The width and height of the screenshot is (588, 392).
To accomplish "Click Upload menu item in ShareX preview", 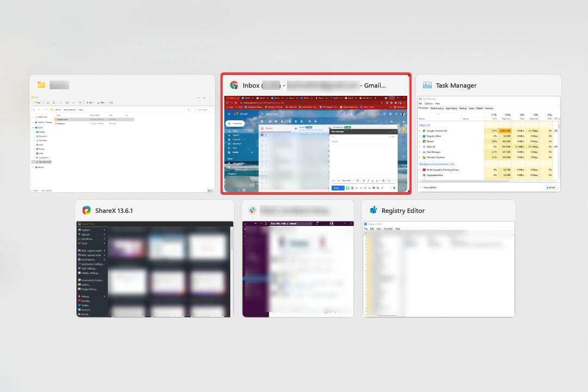I will (91, 235).
